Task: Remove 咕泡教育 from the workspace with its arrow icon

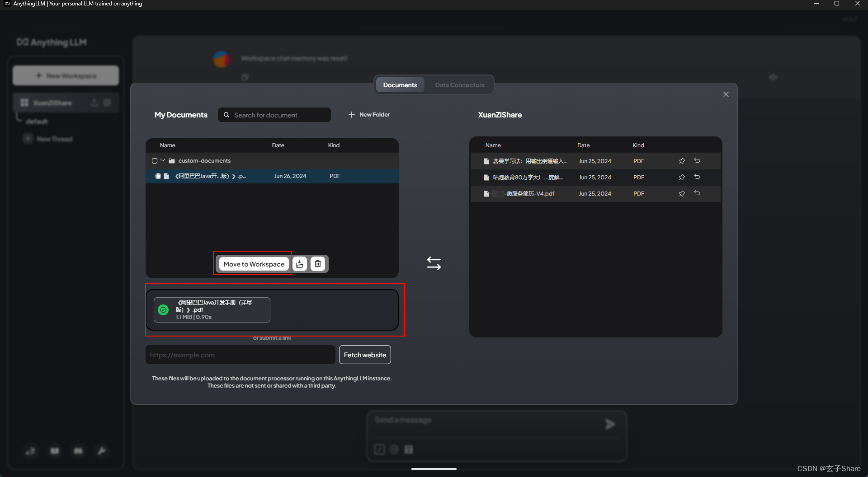Action: click(x=697, y=177)
